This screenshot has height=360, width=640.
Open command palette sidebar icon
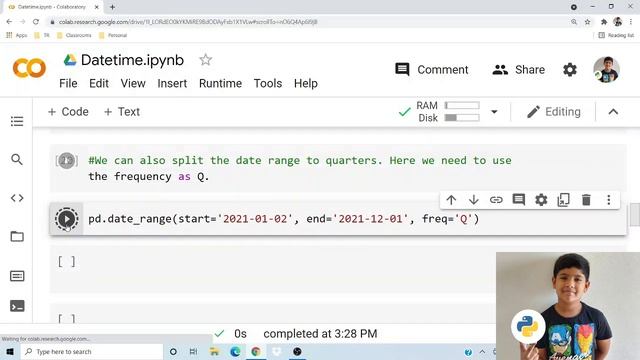(x=17, y=276)
